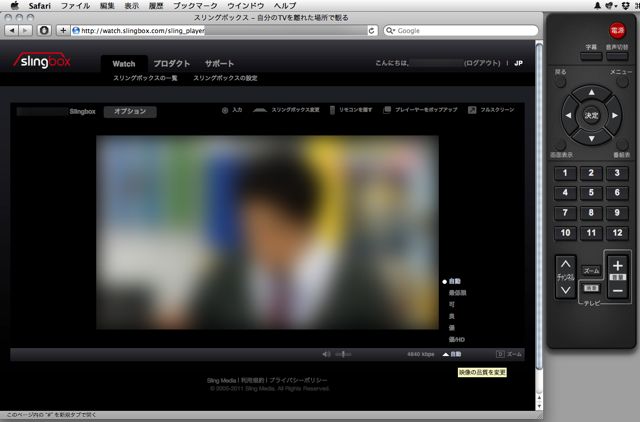Tap the left arrow on remote D-pad
The height and width of the screenshot is (422, 640).
[568, 115]
